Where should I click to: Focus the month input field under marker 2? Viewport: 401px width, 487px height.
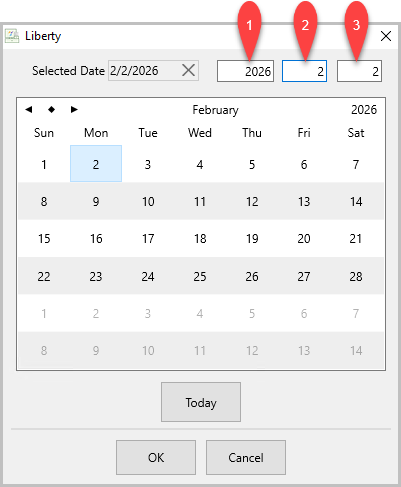coord(304,71)
